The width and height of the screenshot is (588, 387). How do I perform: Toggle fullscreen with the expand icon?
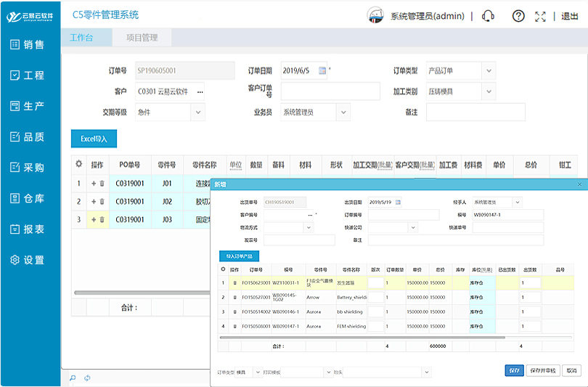click(539, 16)
